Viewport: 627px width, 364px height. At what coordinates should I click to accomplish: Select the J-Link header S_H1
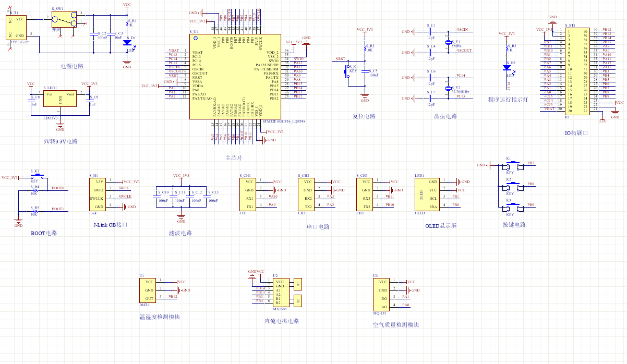(x=99, y=195)
